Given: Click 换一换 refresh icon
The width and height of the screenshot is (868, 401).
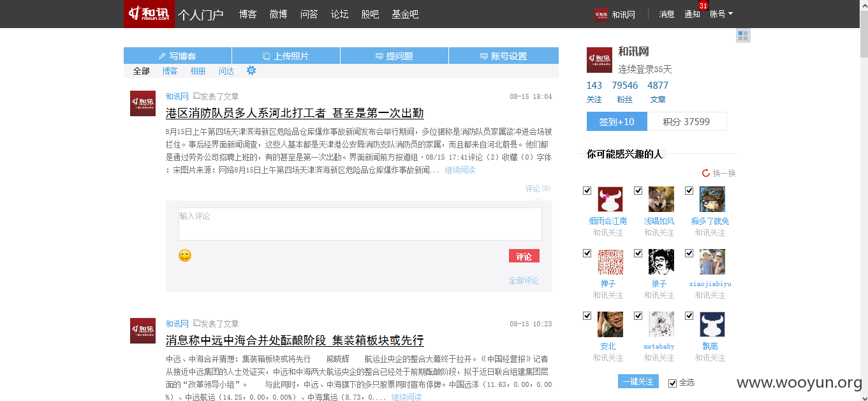Looking at the screenshot, I should [706, 173].
